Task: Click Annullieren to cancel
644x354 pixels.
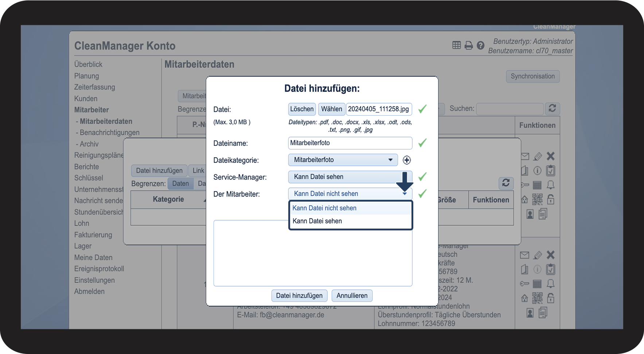Action: pyautogui.click(x=352, y=296)
